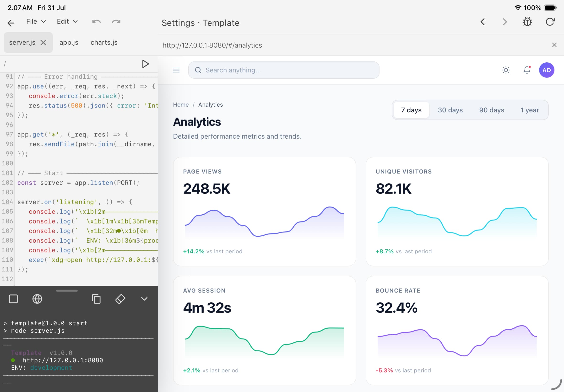Select the 1 year range
Image resolution: width=564 pixels, height=392 pixels.
pos(530,110)
